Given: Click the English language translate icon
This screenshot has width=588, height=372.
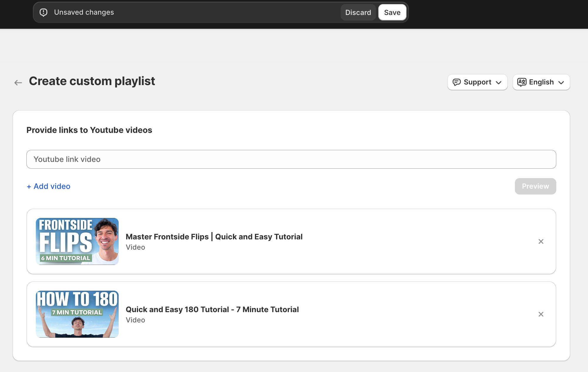Looking at the screenshot, I should (x=522, y=82).
